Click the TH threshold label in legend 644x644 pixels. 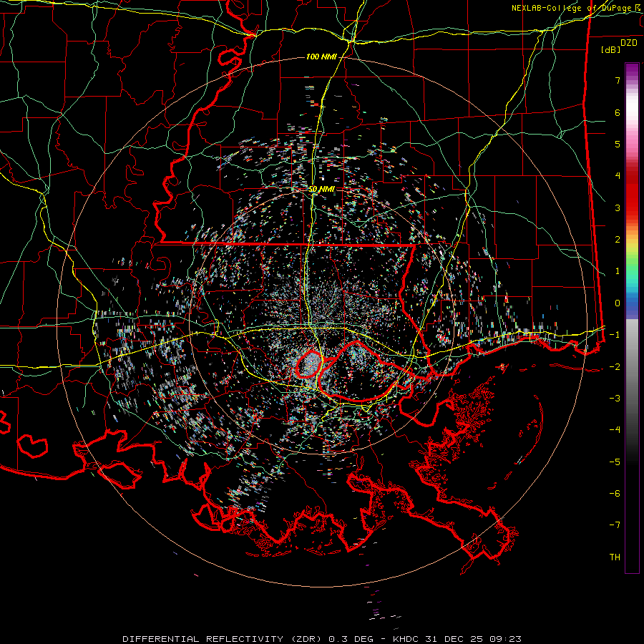click(x=615, y=557)
